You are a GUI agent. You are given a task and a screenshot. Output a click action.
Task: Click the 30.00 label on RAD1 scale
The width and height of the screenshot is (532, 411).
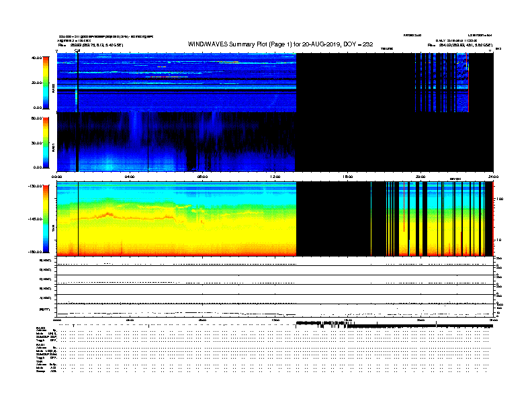click(37, 143)
